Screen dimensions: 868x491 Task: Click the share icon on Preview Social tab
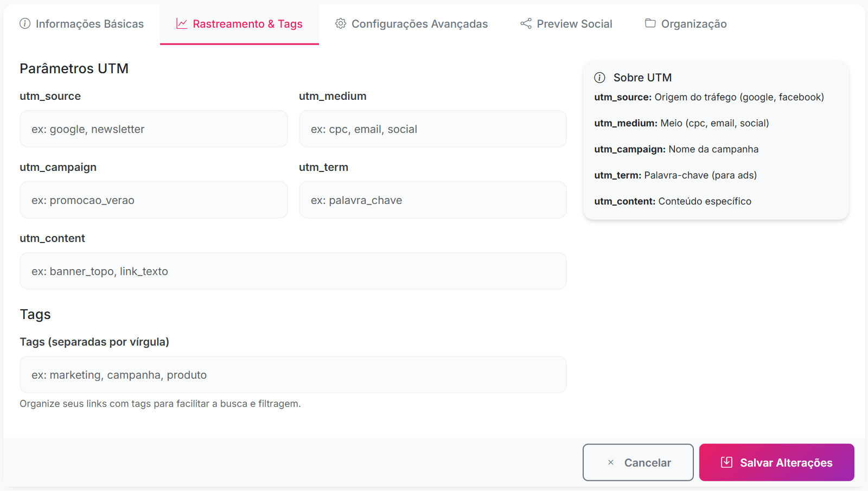tap(525, 23)
